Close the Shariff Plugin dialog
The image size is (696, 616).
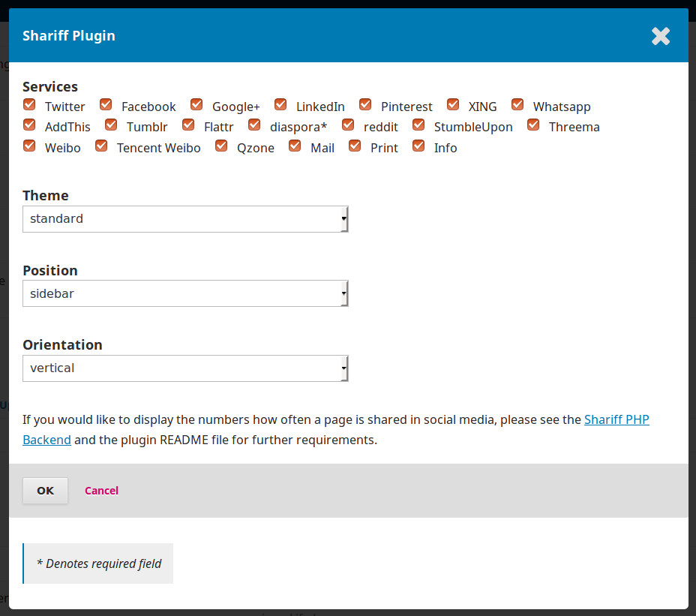661,36
